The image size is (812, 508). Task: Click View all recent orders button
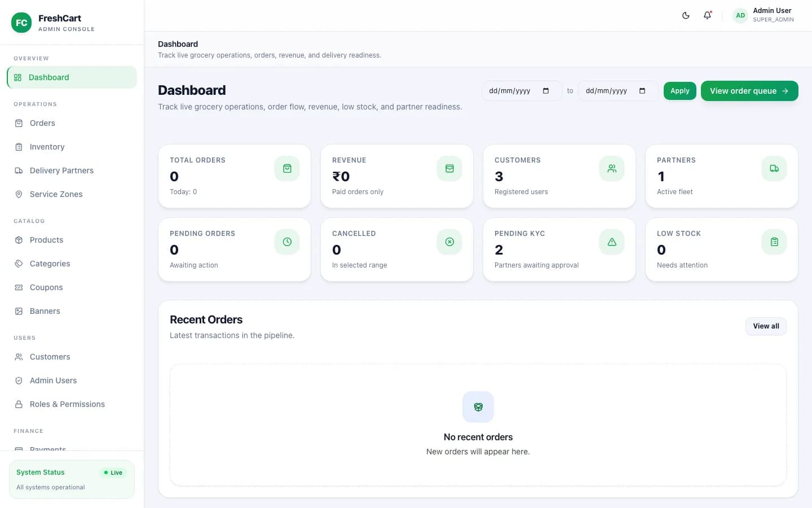point(766,326)
